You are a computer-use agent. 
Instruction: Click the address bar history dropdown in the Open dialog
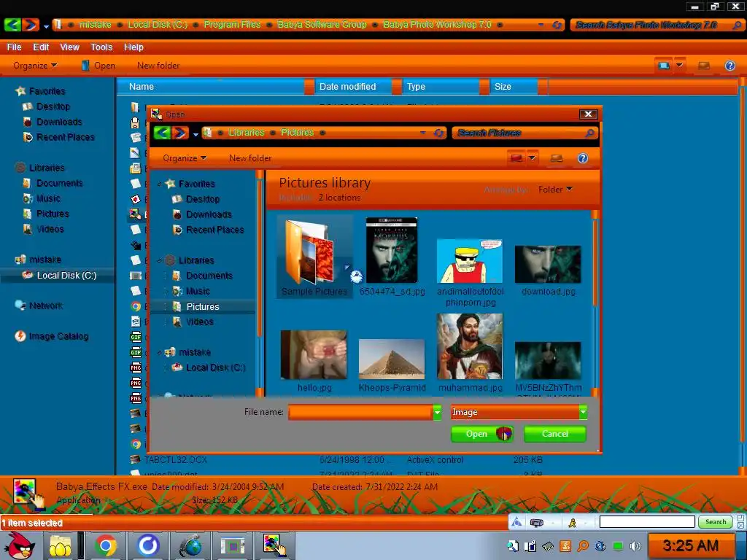422,133
